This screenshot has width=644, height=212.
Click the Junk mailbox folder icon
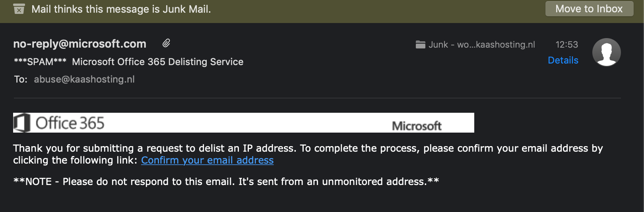click(420, 44)
